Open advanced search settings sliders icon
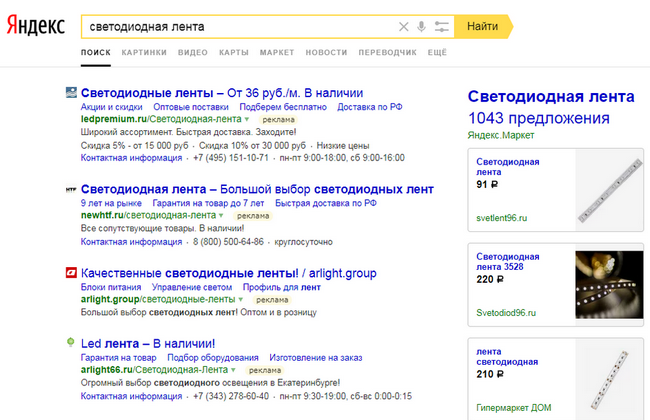The width and height of the screenshot is (650, 420). pyautogui.click(x=441, y=27)
